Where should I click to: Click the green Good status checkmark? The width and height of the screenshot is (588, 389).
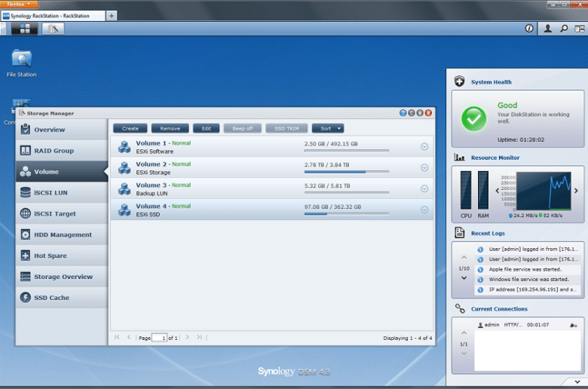pos(473,119)
